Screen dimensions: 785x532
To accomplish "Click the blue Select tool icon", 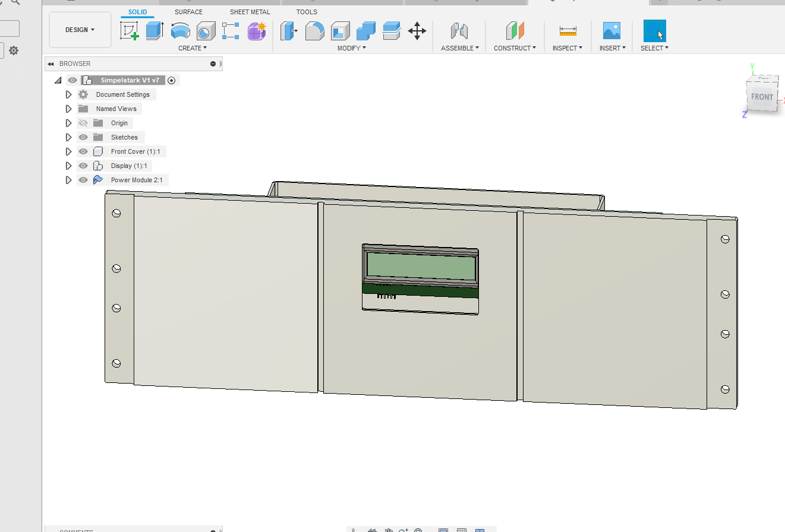I will click(655, 31).
